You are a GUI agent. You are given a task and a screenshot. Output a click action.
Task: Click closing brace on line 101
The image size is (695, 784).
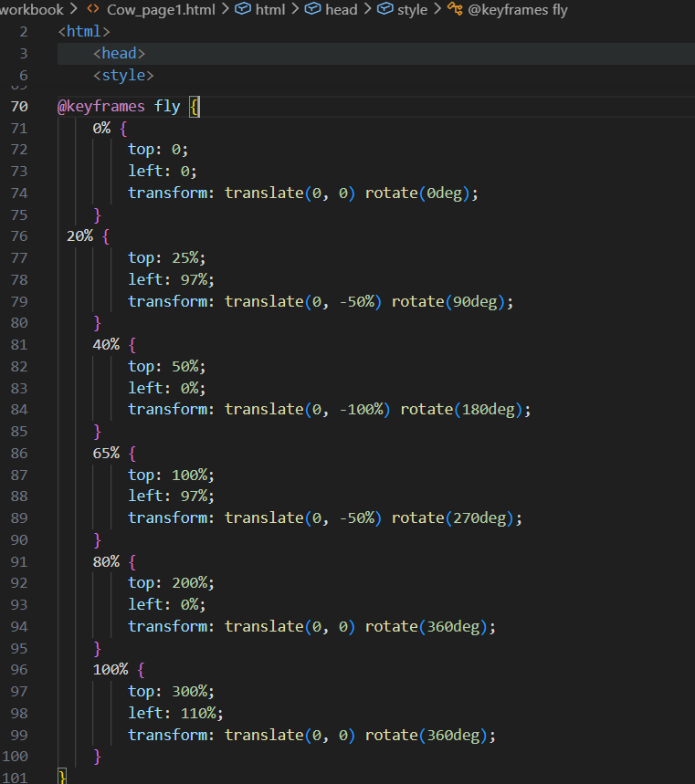click(x=62, y=777)
